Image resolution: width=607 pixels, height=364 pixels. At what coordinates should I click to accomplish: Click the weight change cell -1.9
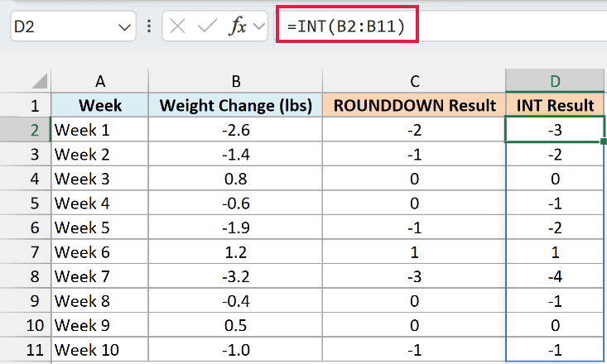(x=235, y=227)
